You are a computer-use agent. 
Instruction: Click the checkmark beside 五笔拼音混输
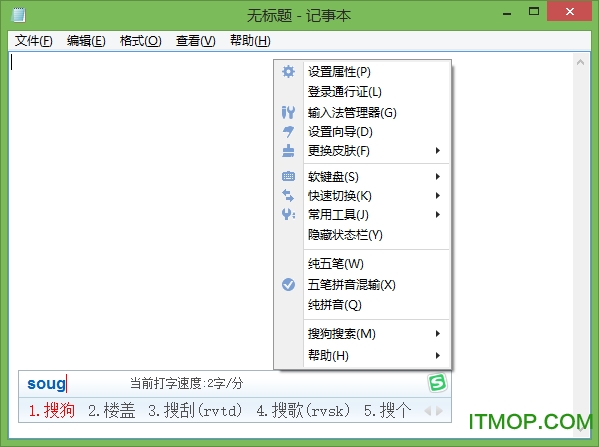click(x=288, y=284)
